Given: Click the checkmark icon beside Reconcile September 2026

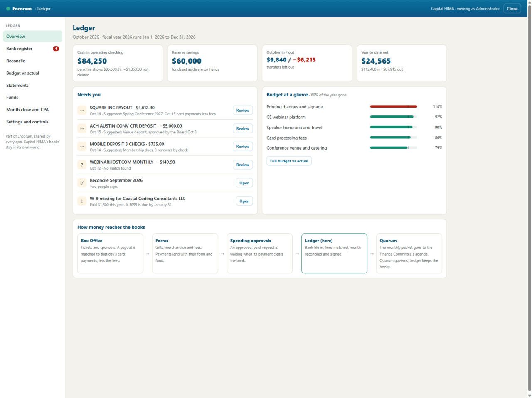Looking at the screenshot, I should tap(82, 183).
